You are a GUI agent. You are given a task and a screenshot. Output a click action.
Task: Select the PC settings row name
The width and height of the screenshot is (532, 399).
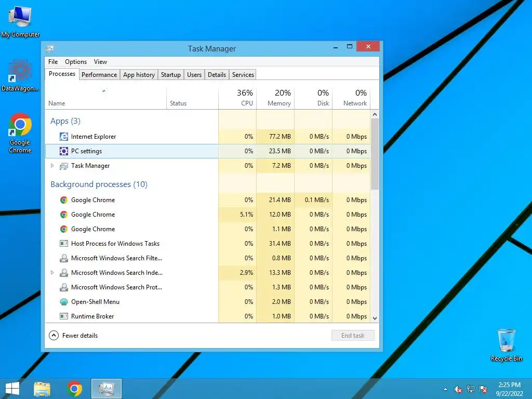tap(87, 151)
